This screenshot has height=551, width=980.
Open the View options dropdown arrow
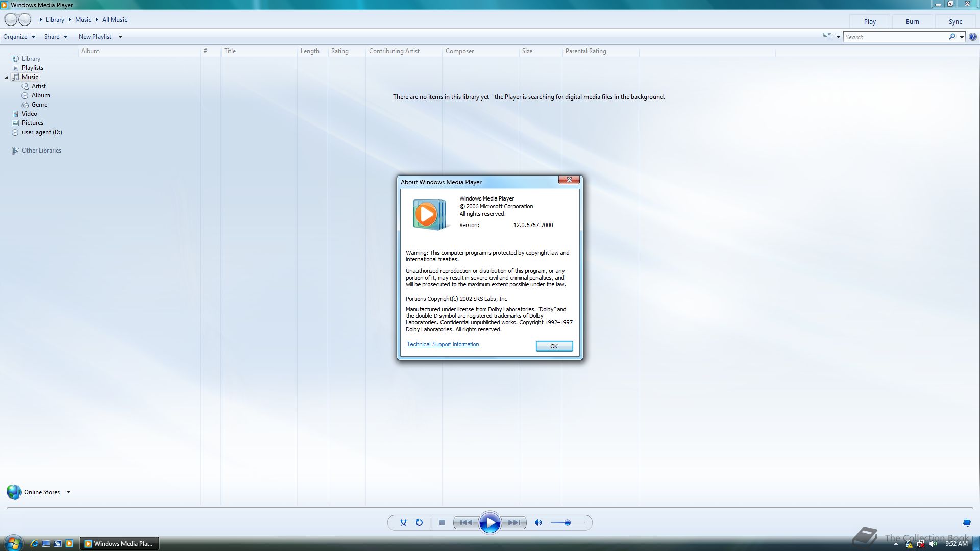(838, 37)
